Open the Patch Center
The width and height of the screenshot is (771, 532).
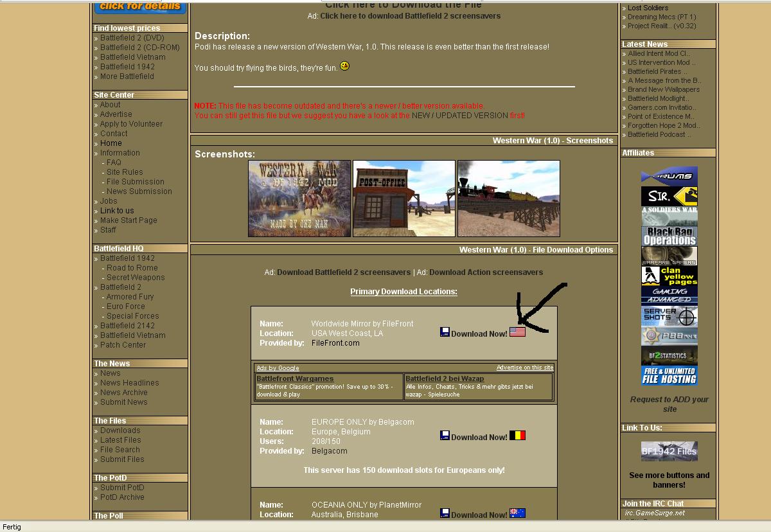coord(123,345)
